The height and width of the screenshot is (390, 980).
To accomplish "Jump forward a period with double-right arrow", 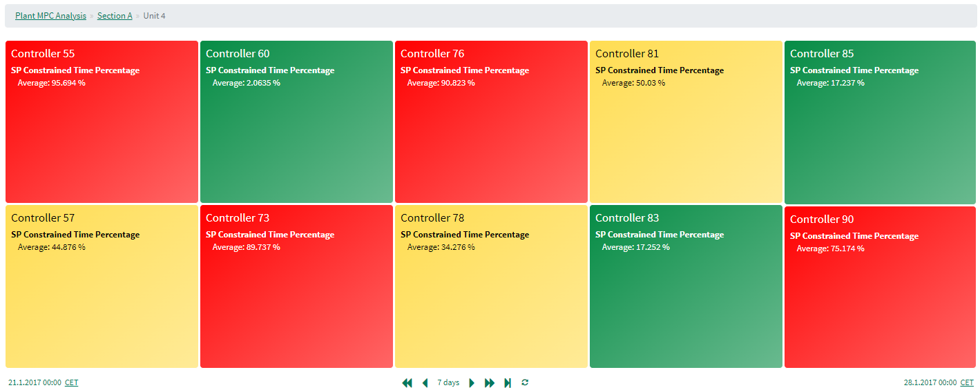I will tap(490, 382).
